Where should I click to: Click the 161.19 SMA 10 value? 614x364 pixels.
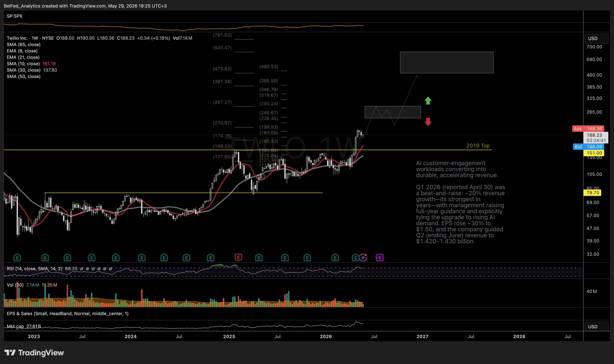coord(49,64)
